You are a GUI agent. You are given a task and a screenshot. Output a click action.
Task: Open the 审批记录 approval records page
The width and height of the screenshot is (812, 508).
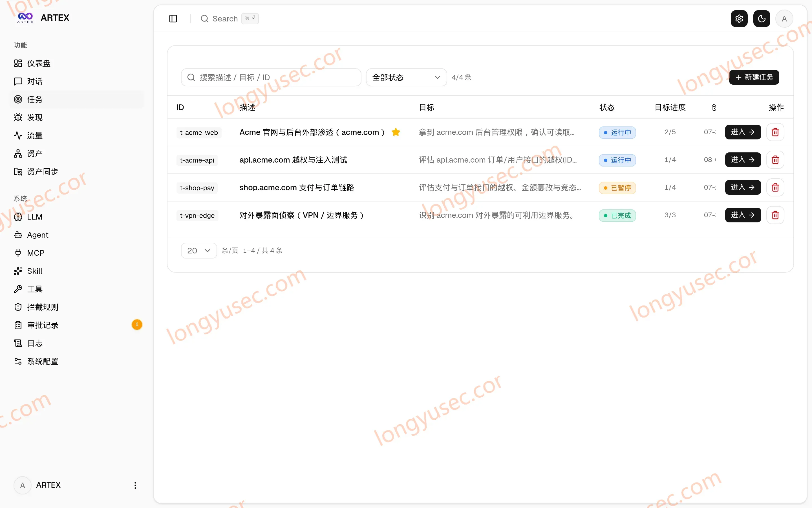pyautogui.click(x=76, y=325)
